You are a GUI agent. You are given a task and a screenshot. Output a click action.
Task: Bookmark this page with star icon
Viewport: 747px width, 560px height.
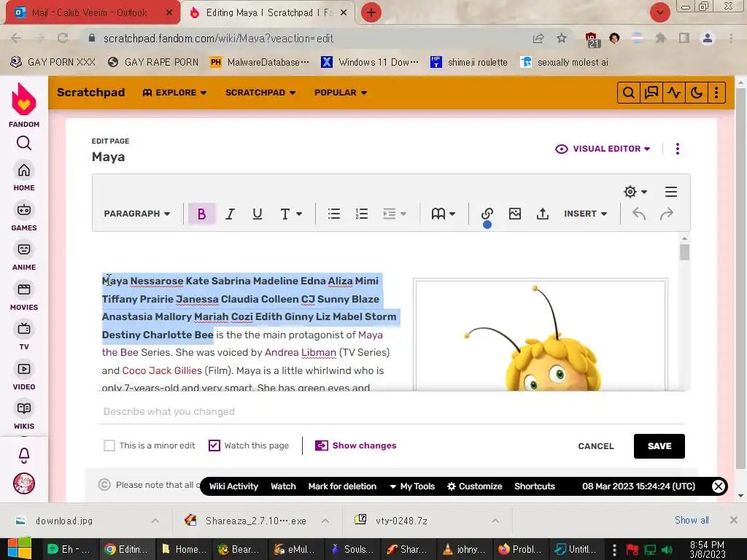click(x=562, y=38)
